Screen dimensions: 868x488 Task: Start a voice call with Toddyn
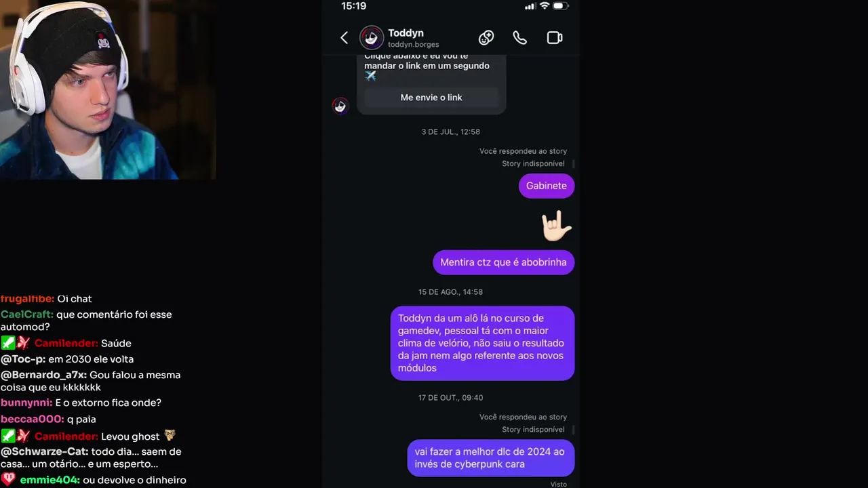click(x=519, y=38)
